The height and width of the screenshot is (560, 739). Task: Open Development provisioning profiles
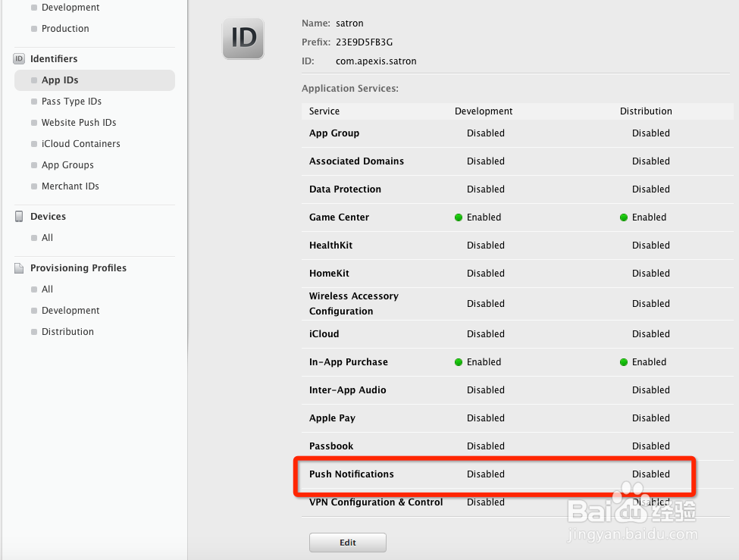point(70,310)
